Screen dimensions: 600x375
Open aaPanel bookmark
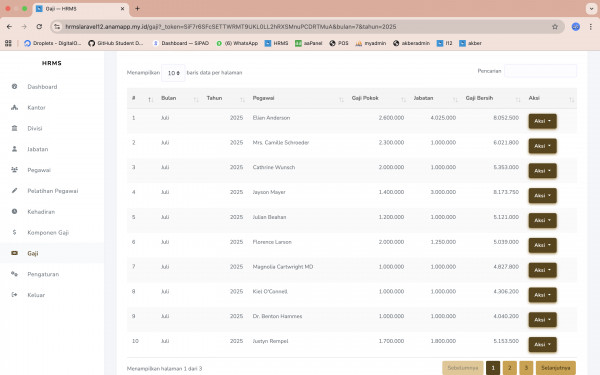(x=309, y=43)
